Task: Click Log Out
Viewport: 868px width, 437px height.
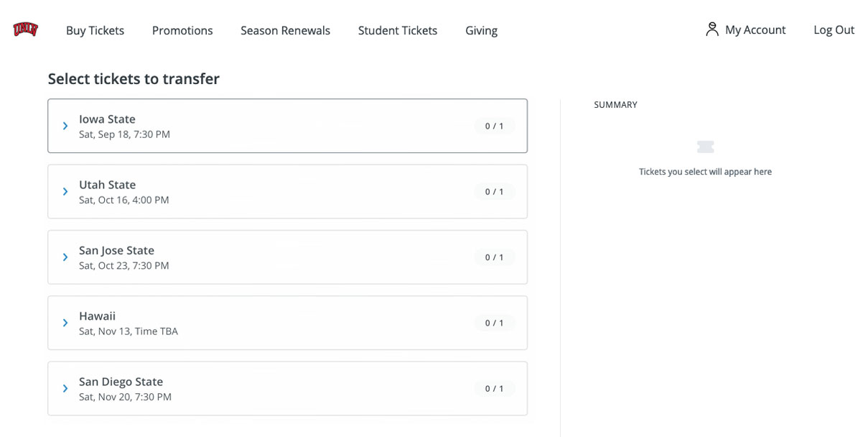Action: tap(834, 29)
